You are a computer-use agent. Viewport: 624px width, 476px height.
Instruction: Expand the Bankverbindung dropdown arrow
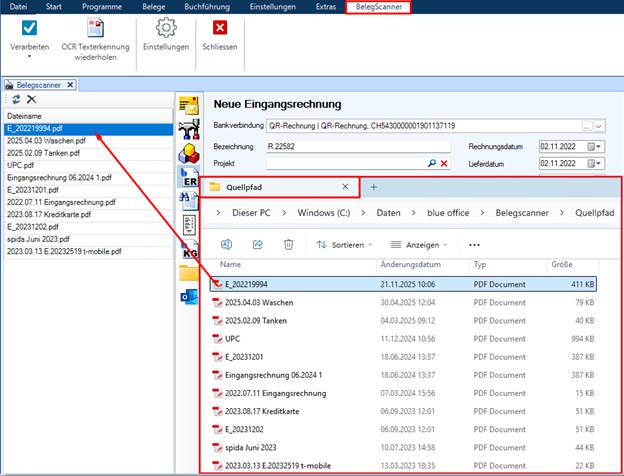[x=599, y=126]
